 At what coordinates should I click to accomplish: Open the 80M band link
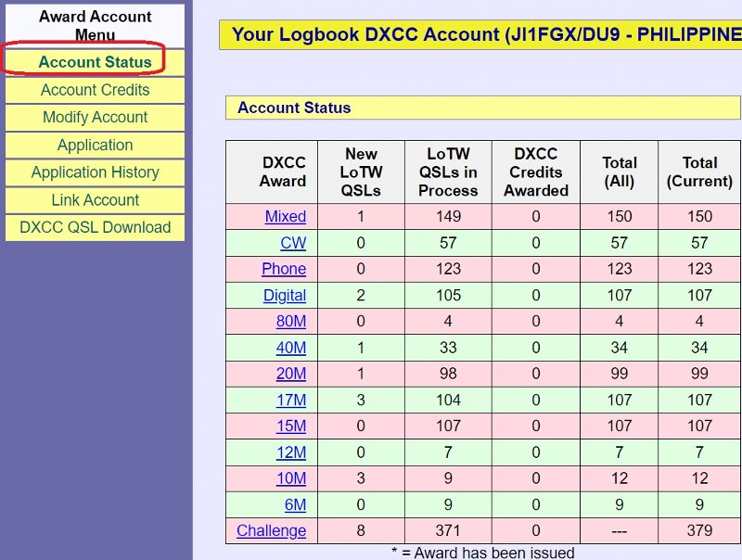291,322
